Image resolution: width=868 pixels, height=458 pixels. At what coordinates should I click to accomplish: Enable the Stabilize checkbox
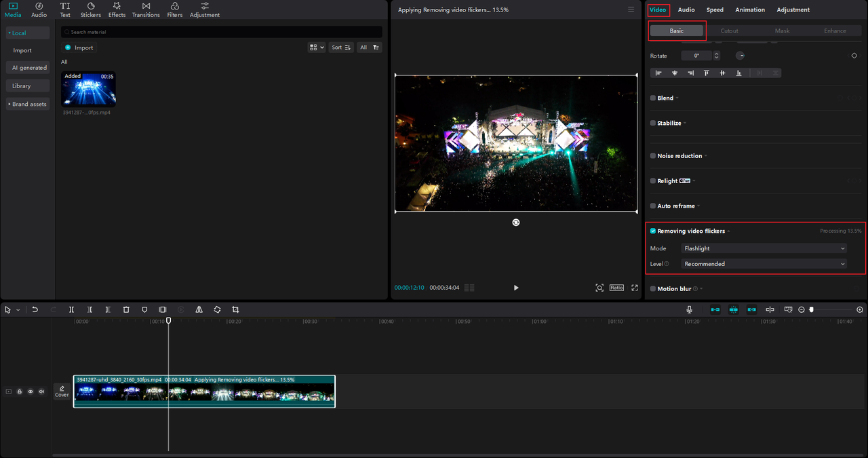pyautogui.click(x=653, y=123)
